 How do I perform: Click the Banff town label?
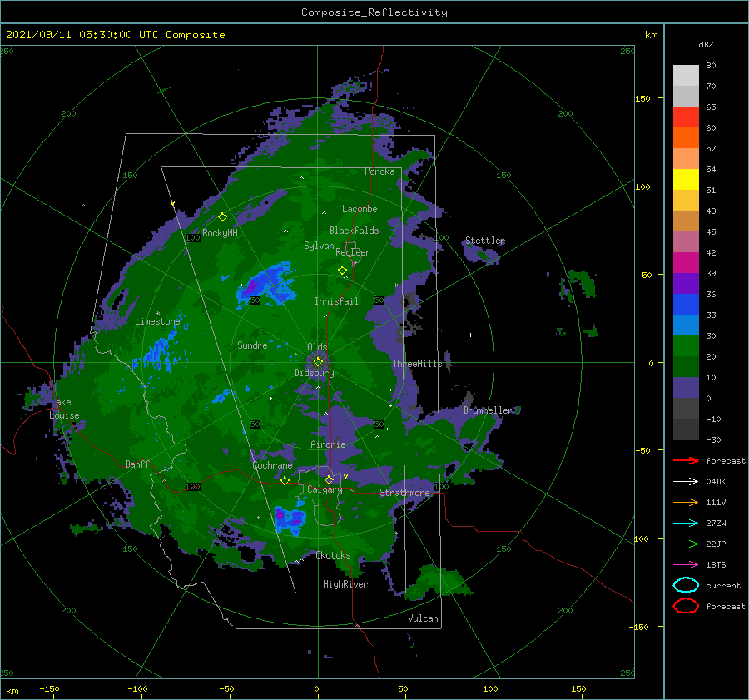coord(137,464)
